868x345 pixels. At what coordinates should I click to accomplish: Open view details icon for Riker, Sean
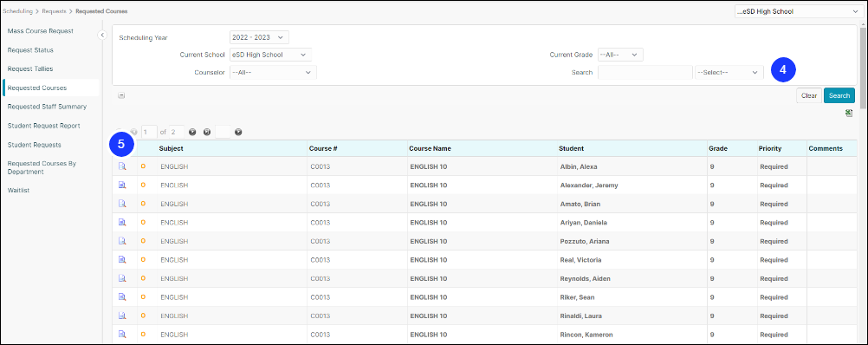pos(122,296)
